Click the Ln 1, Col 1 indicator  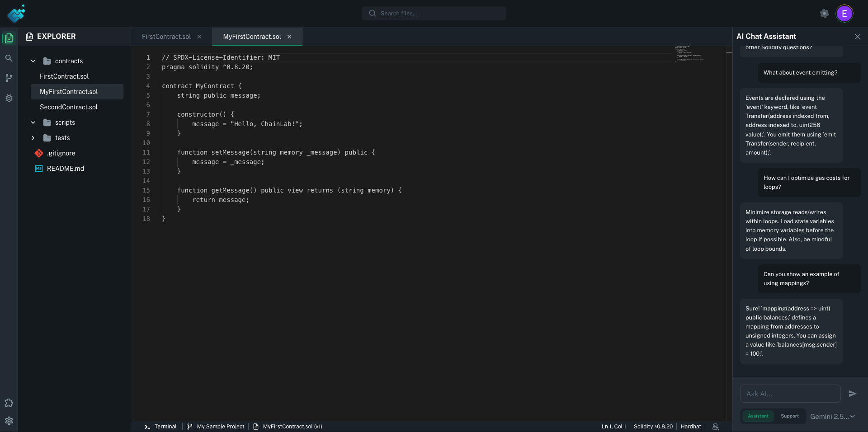tap(613, 427)
